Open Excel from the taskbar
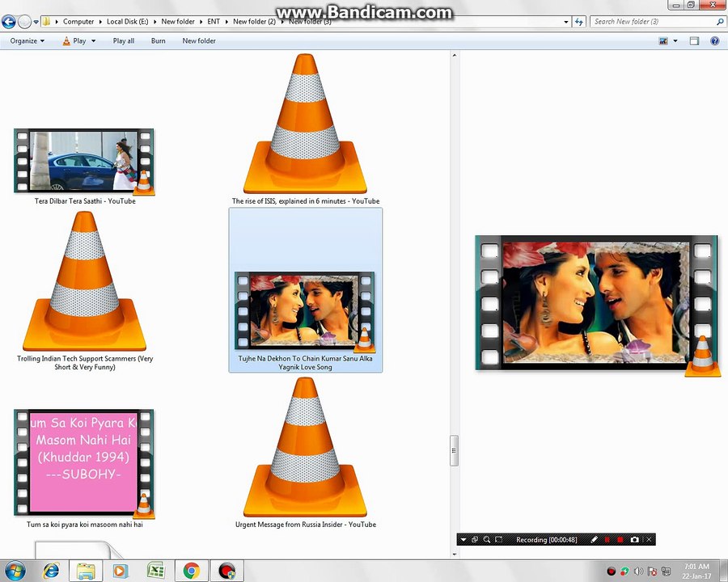 coord(156,571)
